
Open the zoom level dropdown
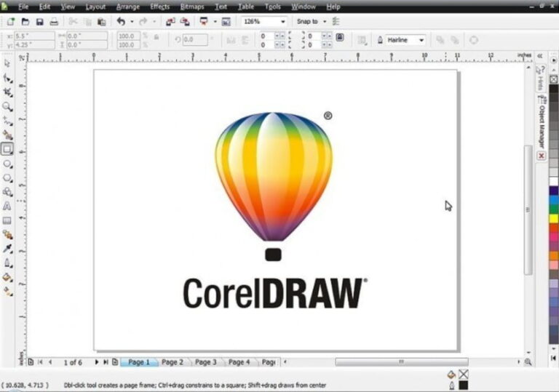282,22
